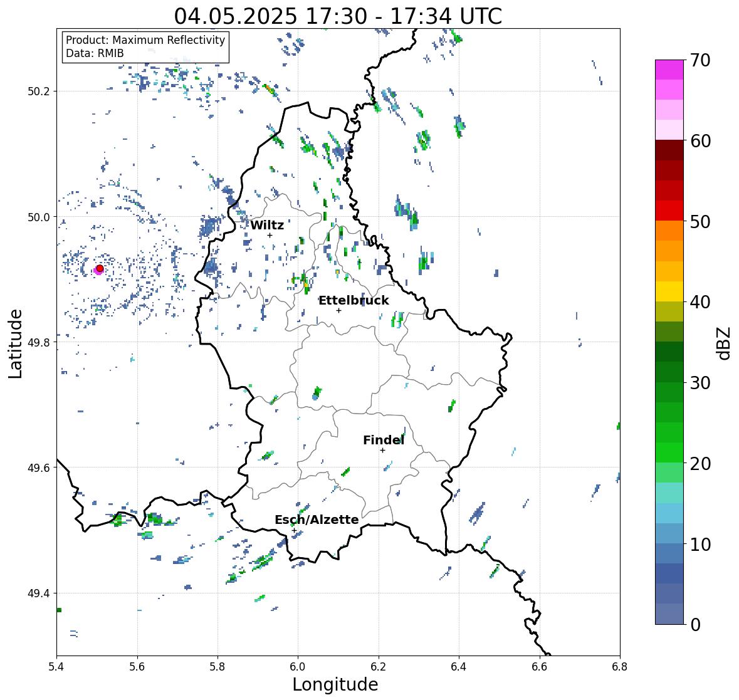739x700 pixels.
Task: Click the 0 value on the colorbar
Action: click(695, 625)
